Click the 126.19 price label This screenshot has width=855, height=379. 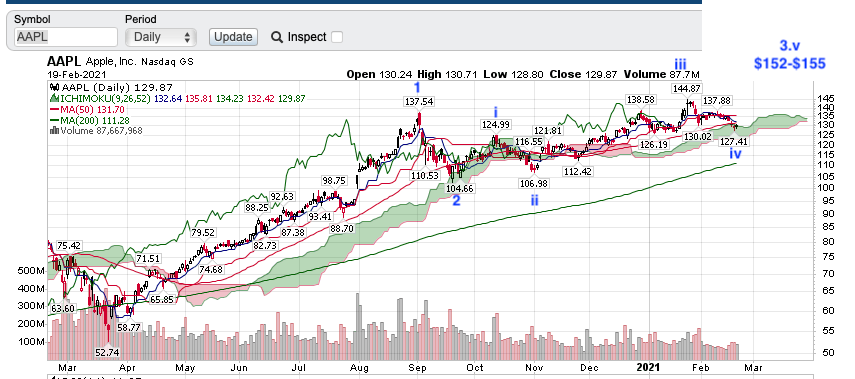(x=654, y=145)
